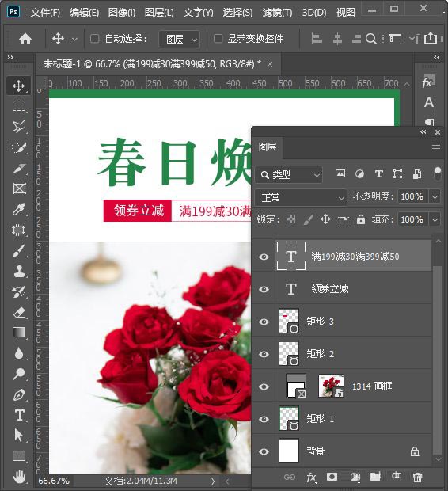Select the Move tool in toolbar

(19, 86)
